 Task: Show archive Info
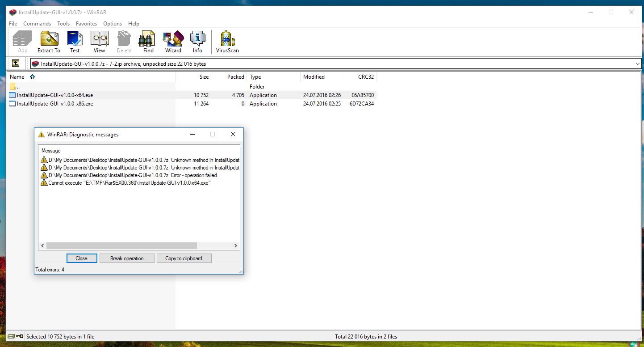pos(197,42)
